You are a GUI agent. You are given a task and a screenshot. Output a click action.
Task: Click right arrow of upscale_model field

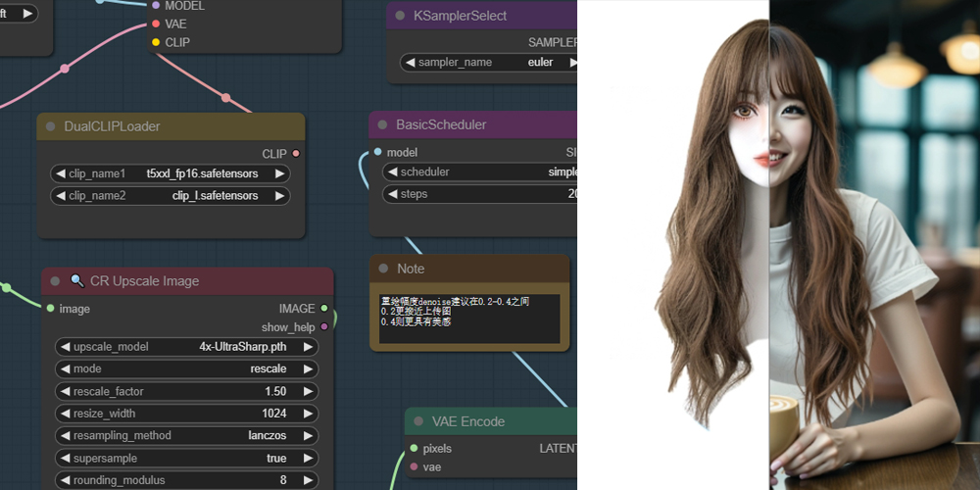pyautogui.click(x=308, y=347)
